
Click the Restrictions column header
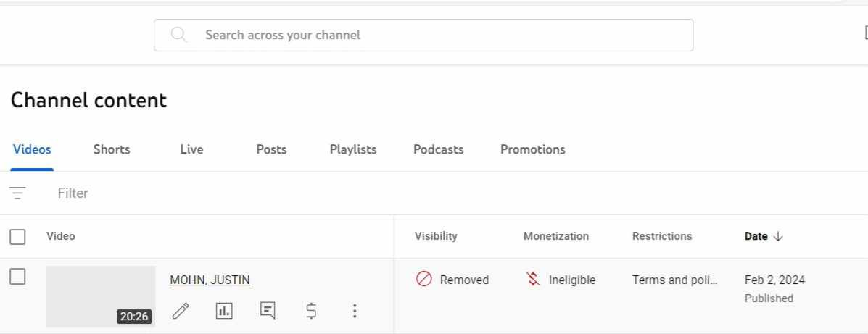point(662,236)
